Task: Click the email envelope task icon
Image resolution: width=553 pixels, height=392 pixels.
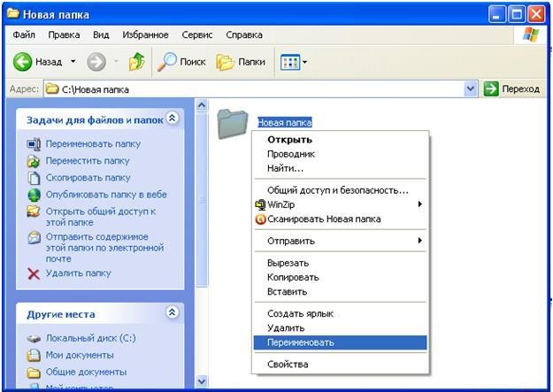Action: click(x=34, y=237)
